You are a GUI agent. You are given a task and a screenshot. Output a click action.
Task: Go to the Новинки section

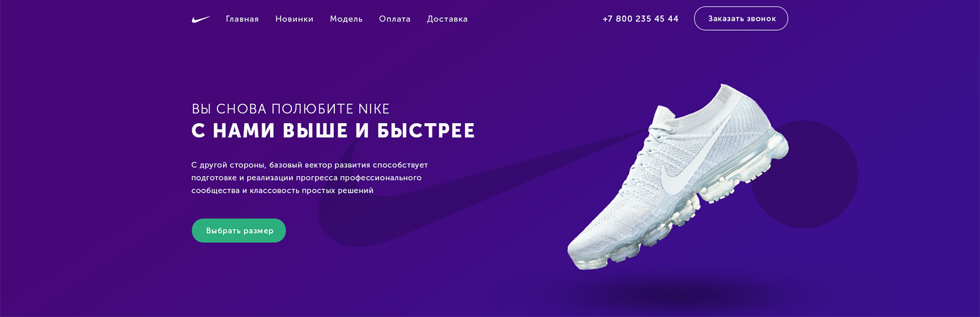point(294,19)
